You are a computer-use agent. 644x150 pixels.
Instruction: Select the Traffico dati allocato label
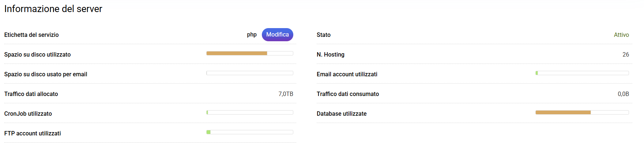pos(31,94)
